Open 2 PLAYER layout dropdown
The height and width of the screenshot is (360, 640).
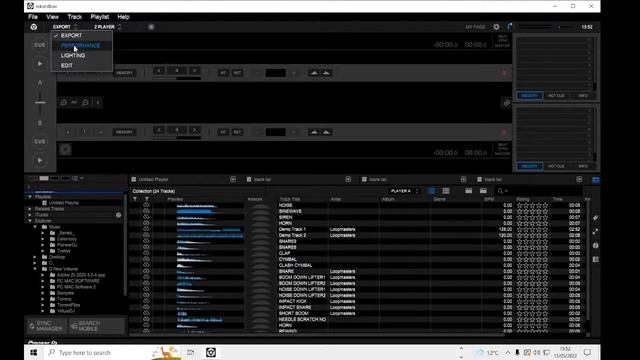point(108,27)
